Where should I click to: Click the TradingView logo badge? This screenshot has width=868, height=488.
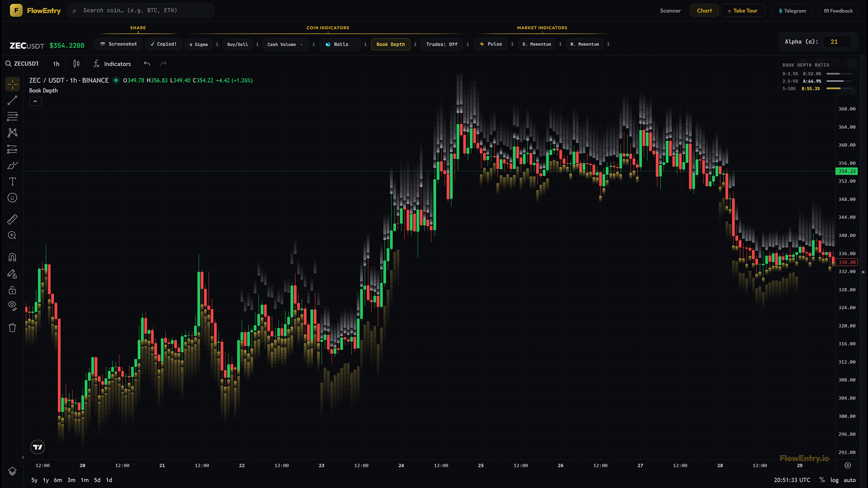[x=38, y=447]
